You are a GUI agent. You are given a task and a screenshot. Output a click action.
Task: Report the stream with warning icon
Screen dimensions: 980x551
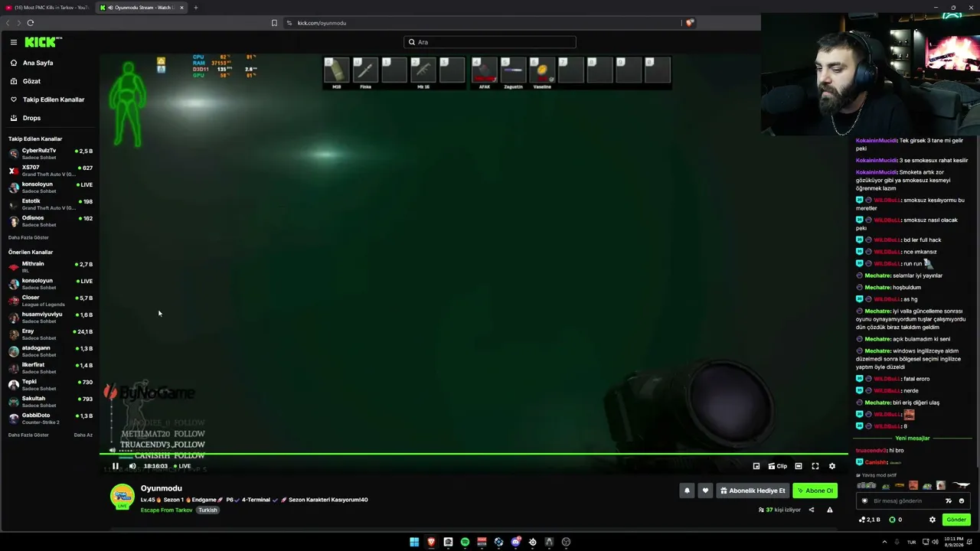(830, 510)
